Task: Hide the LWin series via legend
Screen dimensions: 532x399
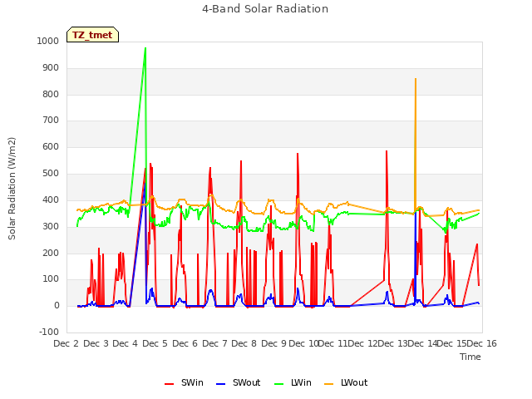Action: (293, 382)
